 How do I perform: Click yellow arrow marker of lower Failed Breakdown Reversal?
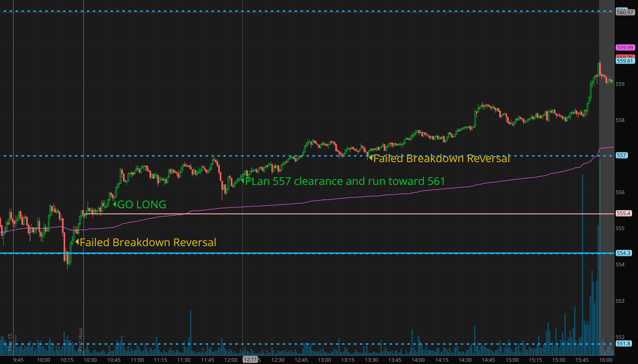click(77, 242)
